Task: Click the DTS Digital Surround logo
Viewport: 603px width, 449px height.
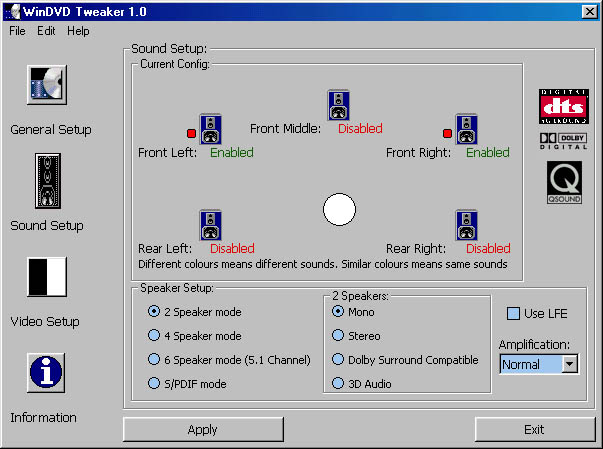Action: (x=564, y=106)
